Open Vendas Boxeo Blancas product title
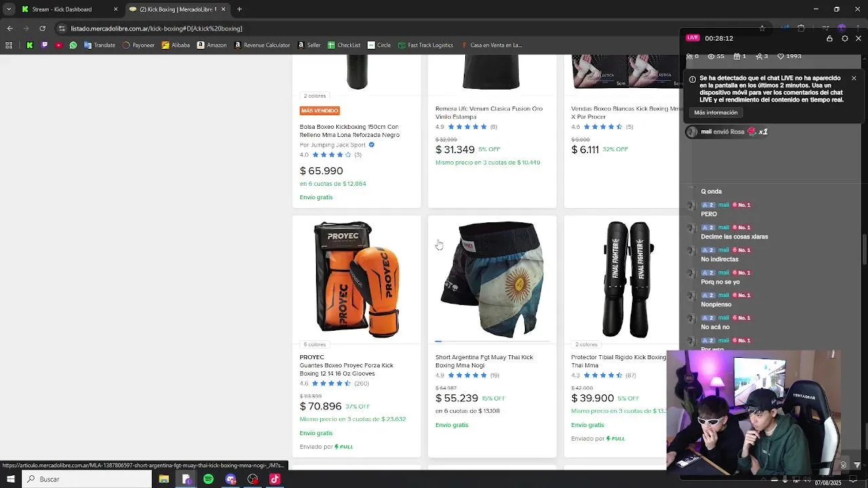The height and width of the screenshot is (488, 868). [x=625, y=113]
